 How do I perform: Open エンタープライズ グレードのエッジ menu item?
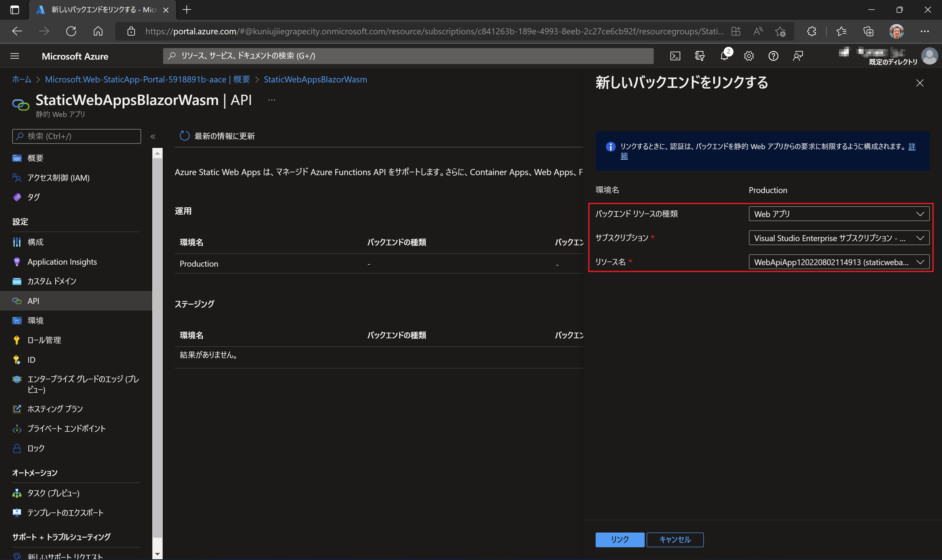(76, 384)
